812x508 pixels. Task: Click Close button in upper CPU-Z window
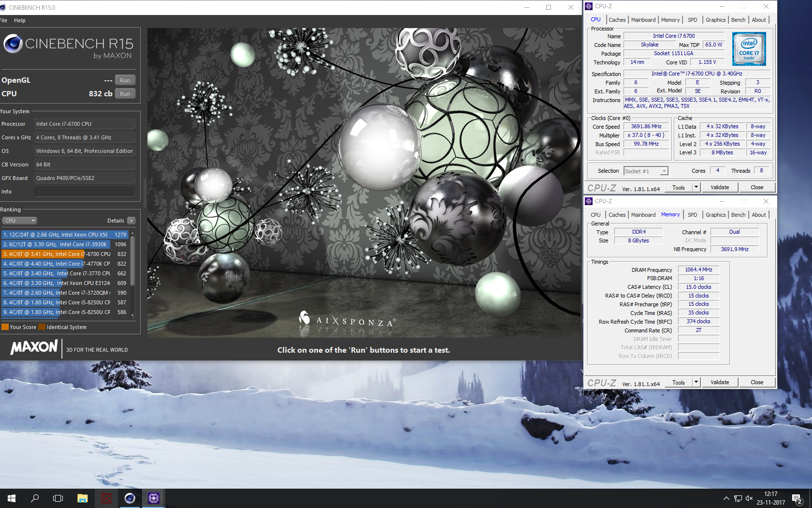pos(757,188)
